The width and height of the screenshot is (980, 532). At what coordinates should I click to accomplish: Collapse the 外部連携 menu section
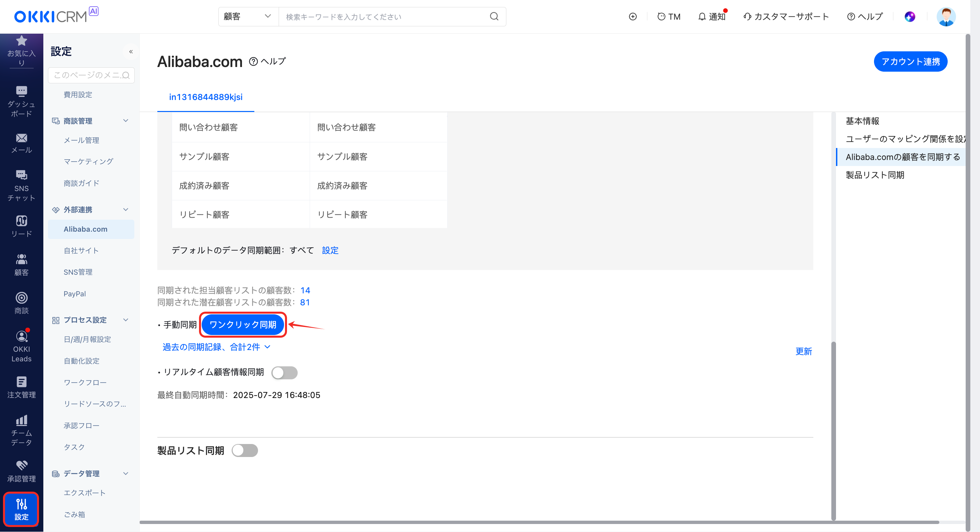click(126, 210)
